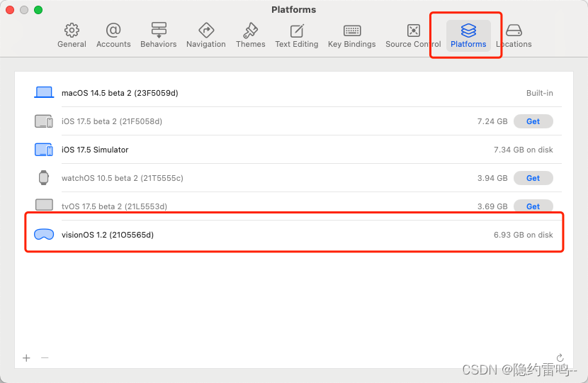The image size is (588, 383).
Task: Refresh the platforms list
Action: 560,357
